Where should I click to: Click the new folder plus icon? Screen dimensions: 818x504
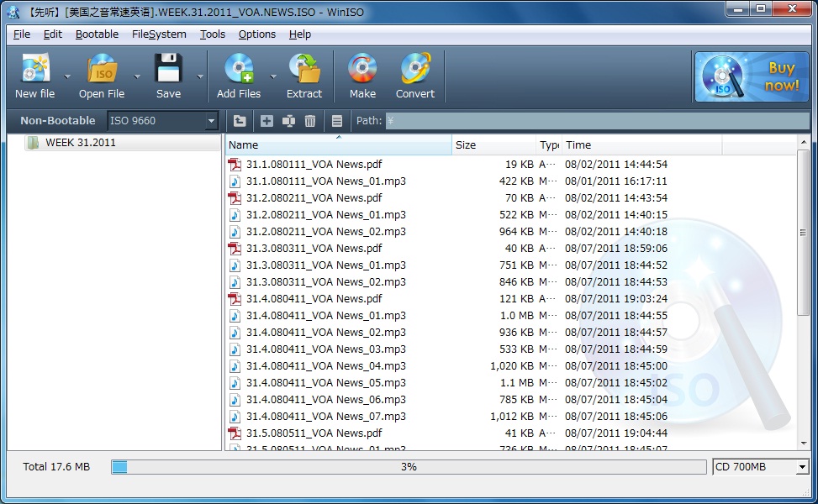pos(267,121)
